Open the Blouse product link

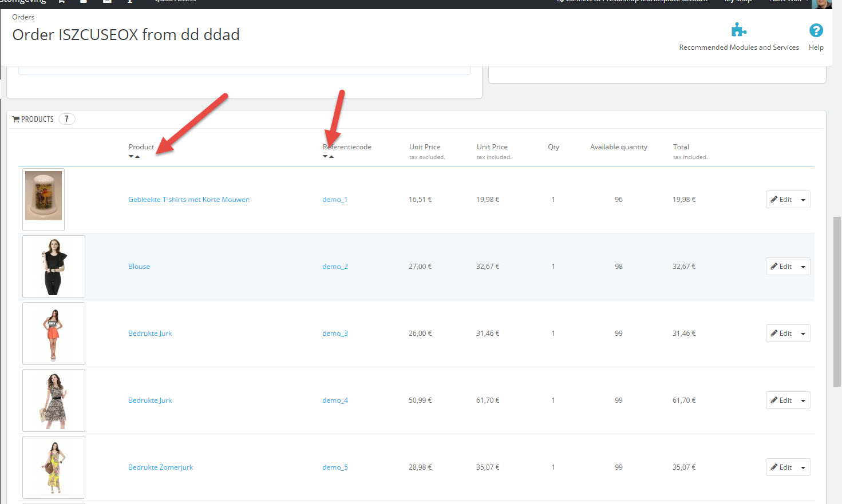coord(139,267)
